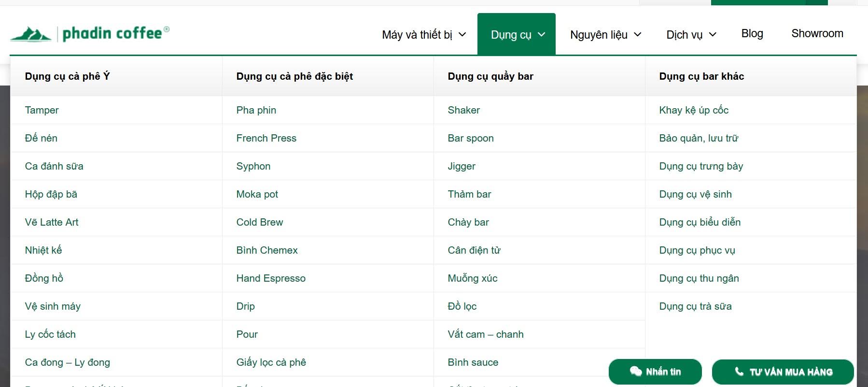
Task: Click the Nhắn tin button
Action: coord(655,372)
